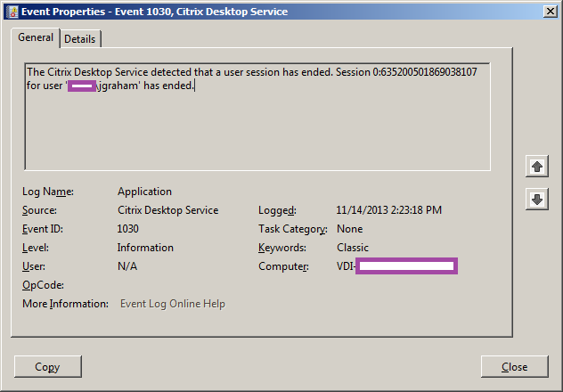Select the General tab
The width and height of the screenshot is (563, 392).
tap(36, 38)
